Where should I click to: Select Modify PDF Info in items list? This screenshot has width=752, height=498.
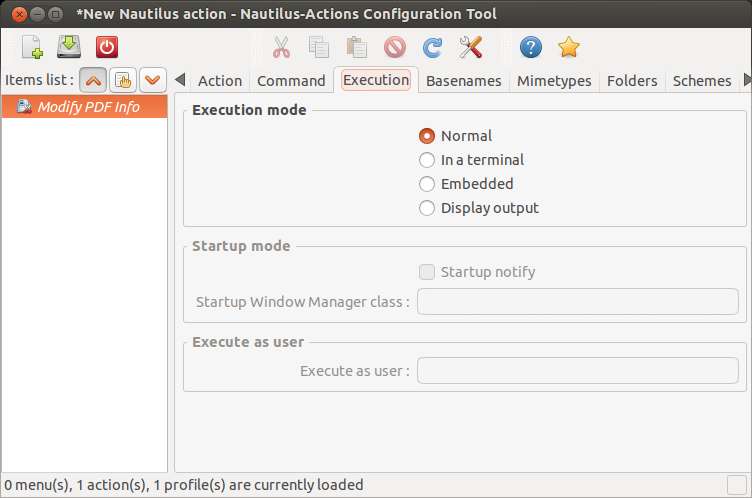click(x=84, y=107)
